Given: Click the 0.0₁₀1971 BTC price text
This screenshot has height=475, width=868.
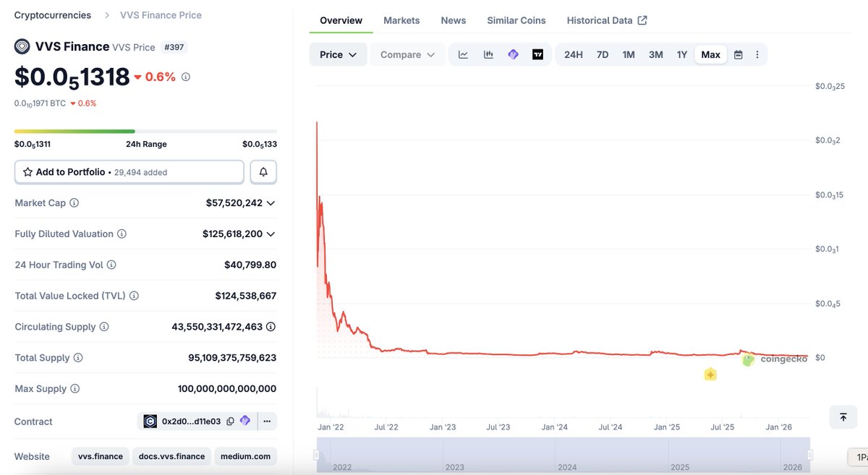Looking at the screenshot, I should [x=41, y=103].
